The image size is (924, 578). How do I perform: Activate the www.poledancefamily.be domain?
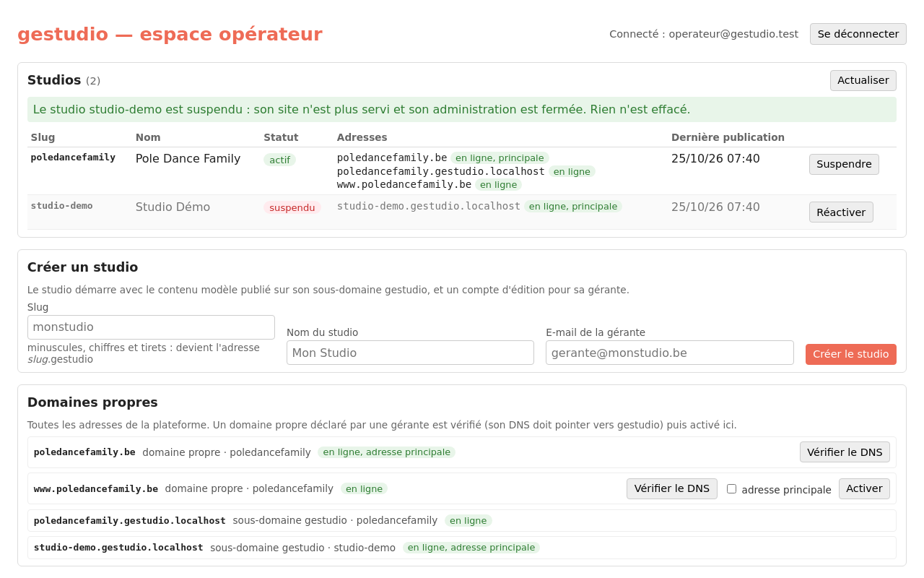pyautogui.click(x=864, y=488)
